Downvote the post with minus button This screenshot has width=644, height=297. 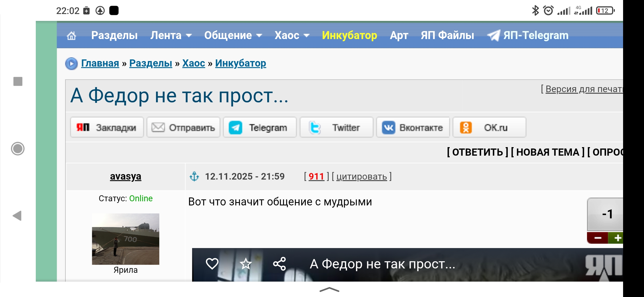click(598, 238)
